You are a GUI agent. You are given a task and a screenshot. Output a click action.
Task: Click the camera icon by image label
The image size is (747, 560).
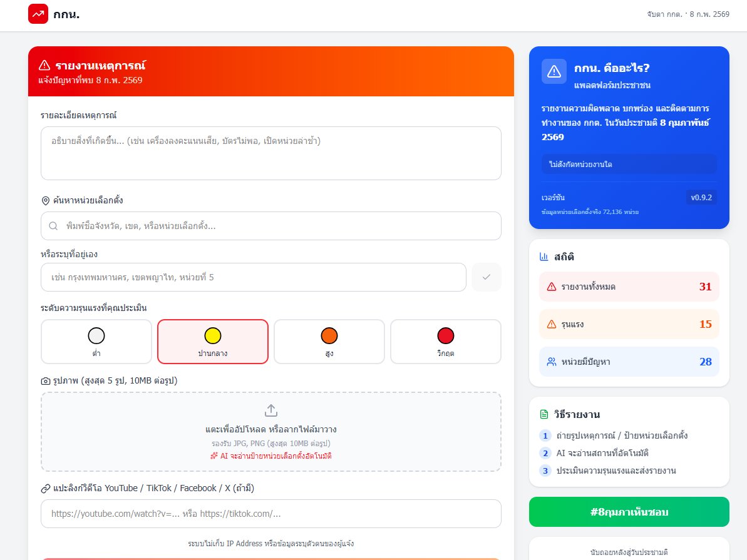46,381
